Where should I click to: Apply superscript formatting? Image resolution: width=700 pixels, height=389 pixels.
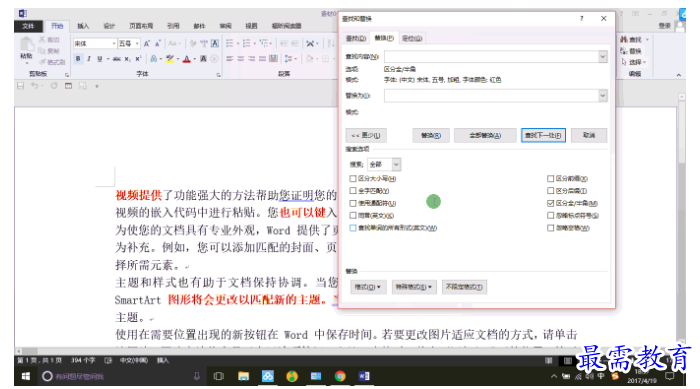coord(138,59)
